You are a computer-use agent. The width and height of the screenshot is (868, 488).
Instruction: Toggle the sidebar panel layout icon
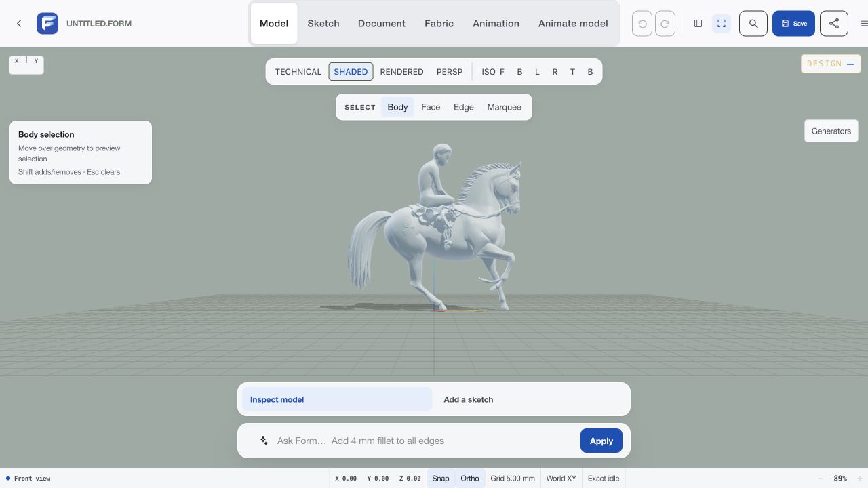pyautogui.click(x=698, y=23)
